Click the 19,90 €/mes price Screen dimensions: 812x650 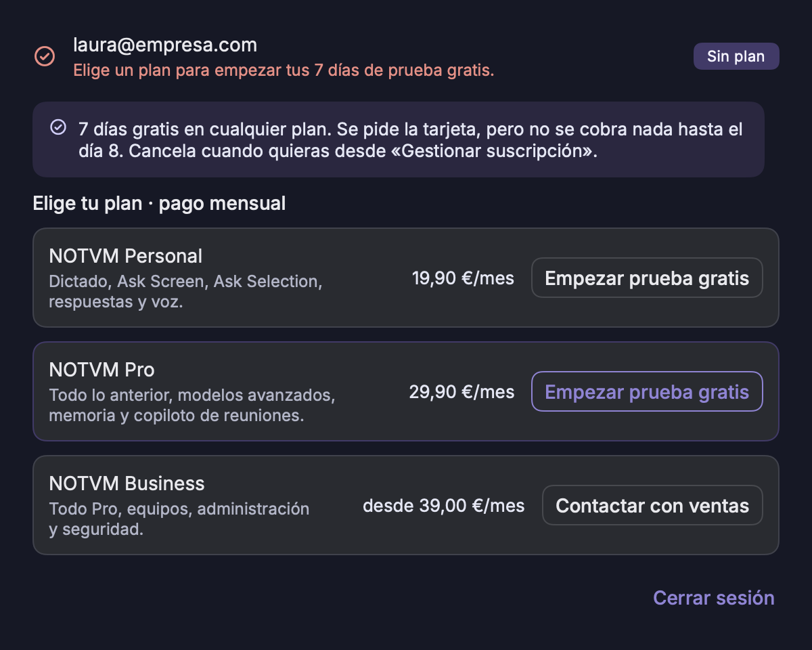(x=463, y=278)
